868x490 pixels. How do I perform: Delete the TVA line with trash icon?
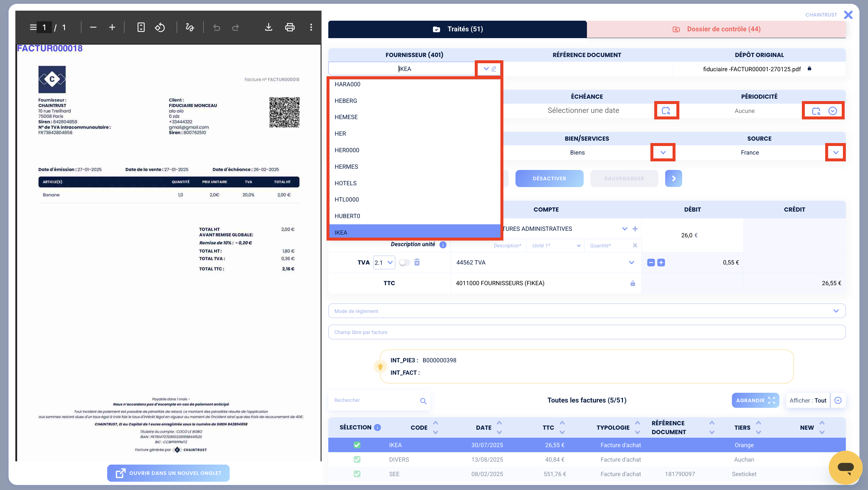pyautogui.click(x=417, y=262)
